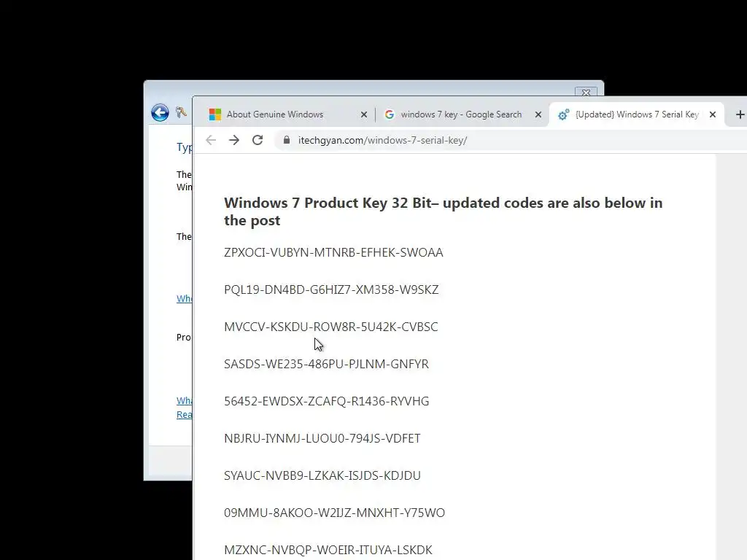Click Google favicon on search tab
747x560 pixels.
(390, 114)
